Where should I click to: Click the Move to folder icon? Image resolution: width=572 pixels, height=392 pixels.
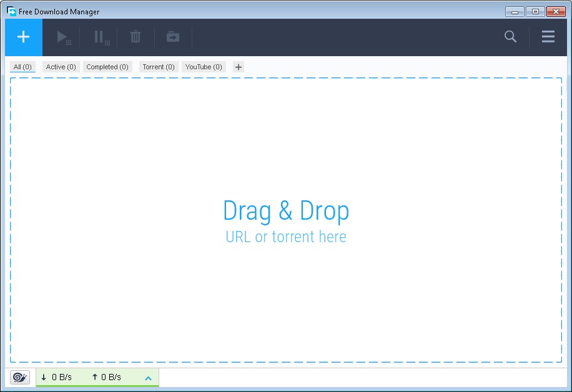pyautogui.click(x=172, y=37)
